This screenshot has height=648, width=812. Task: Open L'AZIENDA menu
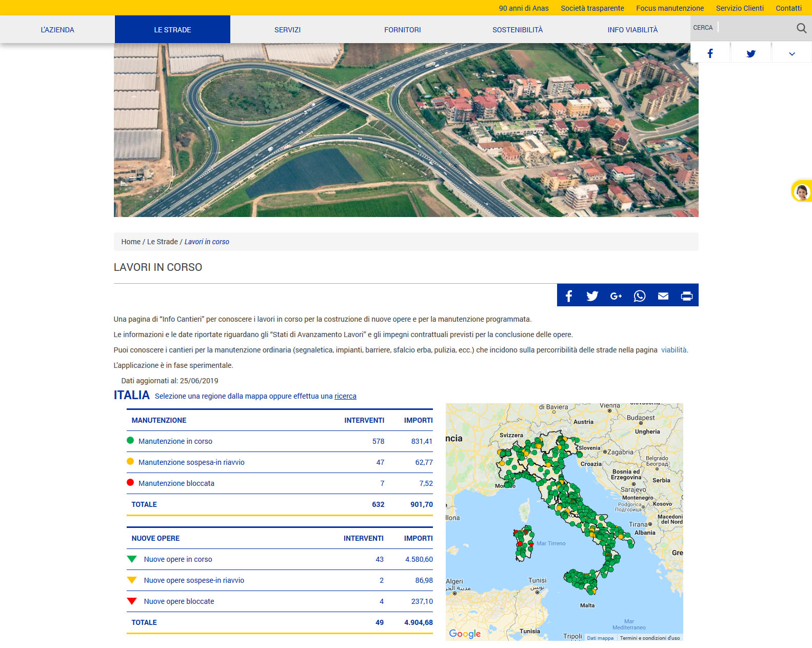coord(57,29)
